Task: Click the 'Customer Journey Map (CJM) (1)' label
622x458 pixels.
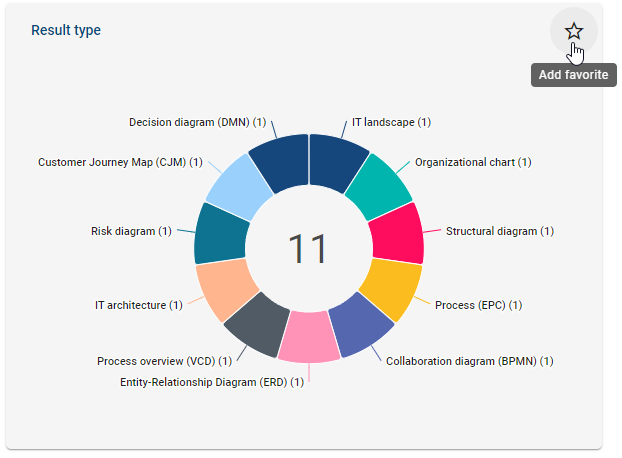Action: pyautogui.click(x=120, y=162)
